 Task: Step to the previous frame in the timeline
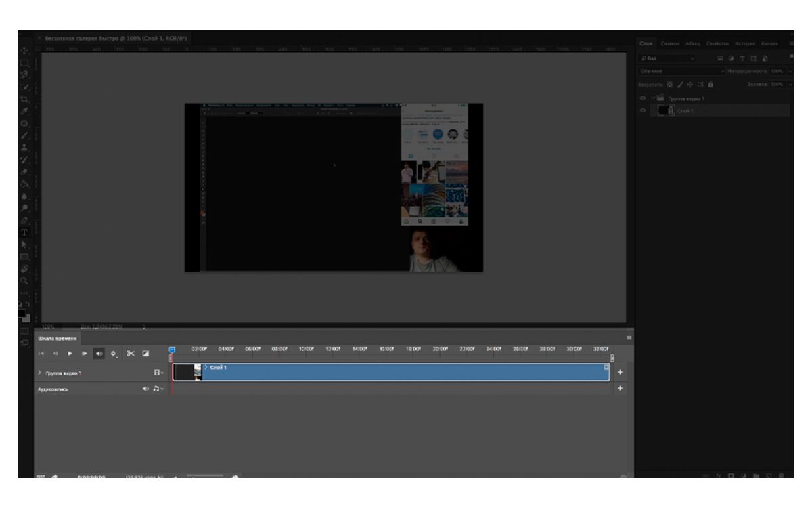[55, 354]
